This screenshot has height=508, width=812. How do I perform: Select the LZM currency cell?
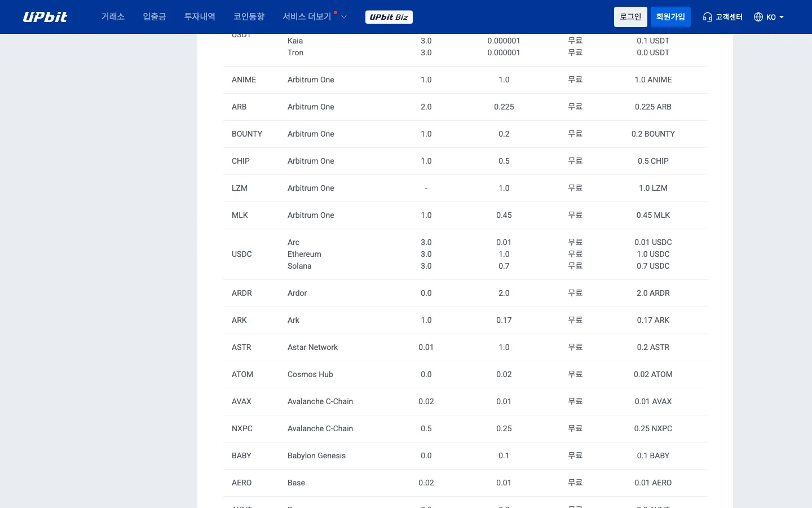pos(240,188)
